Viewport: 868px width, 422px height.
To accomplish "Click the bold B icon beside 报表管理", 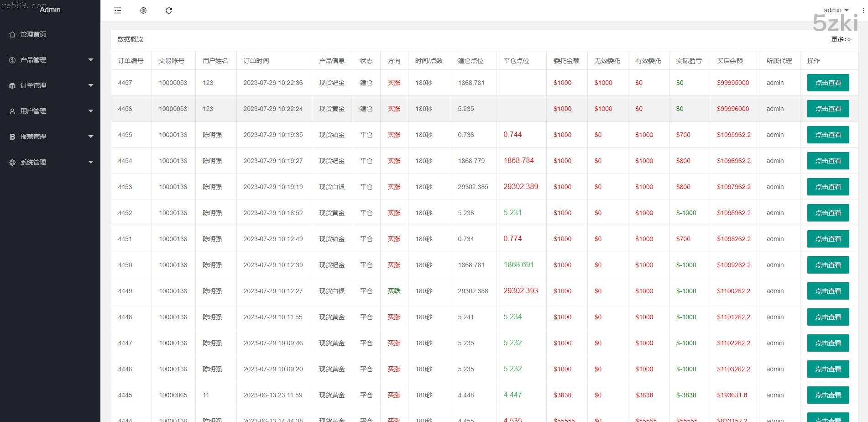I will click(x=12, y=137).
